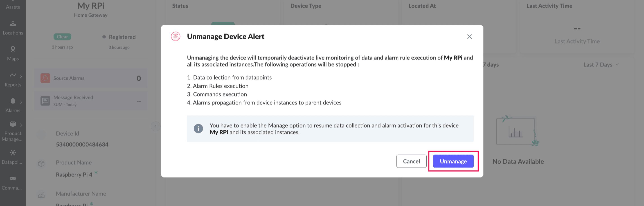Open Maps in the sidebar

13,54
